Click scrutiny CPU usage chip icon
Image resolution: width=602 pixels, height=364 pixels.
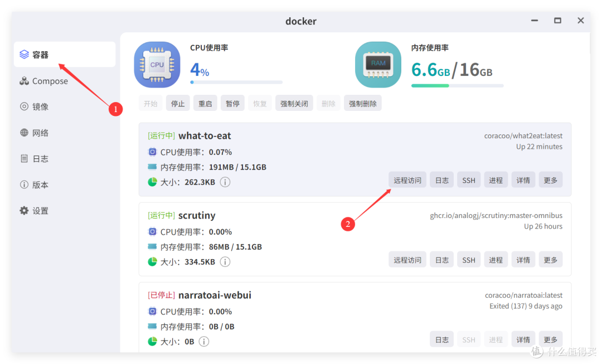152,231
